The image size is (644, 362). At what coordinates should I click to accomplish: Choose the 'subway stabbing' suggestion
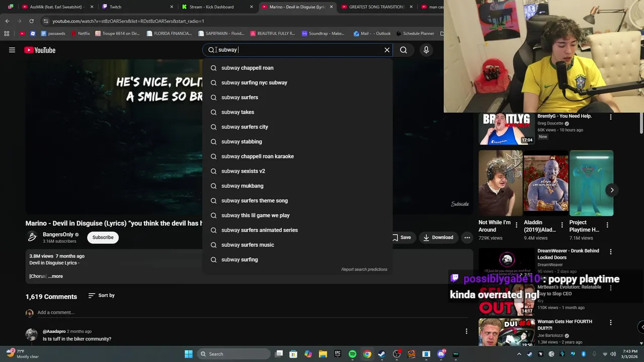tap(297, 141)
